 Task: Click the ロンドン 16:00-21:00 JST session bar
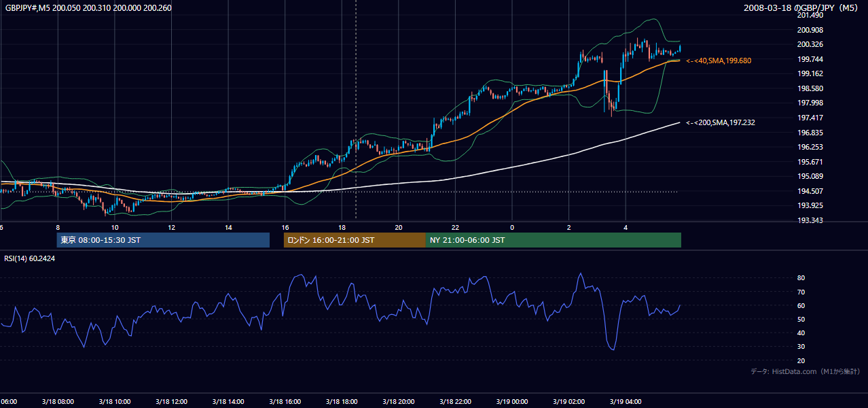(355, 240)
